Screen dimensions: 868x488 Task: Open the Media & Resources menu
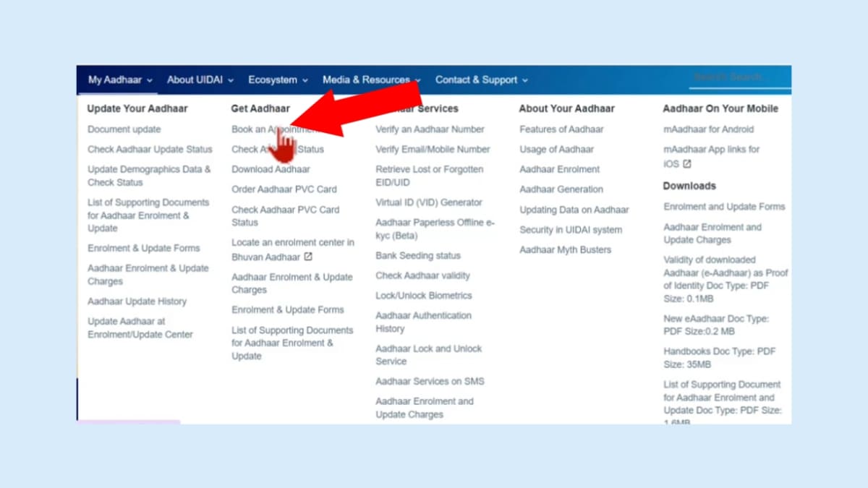click(371, 80)
